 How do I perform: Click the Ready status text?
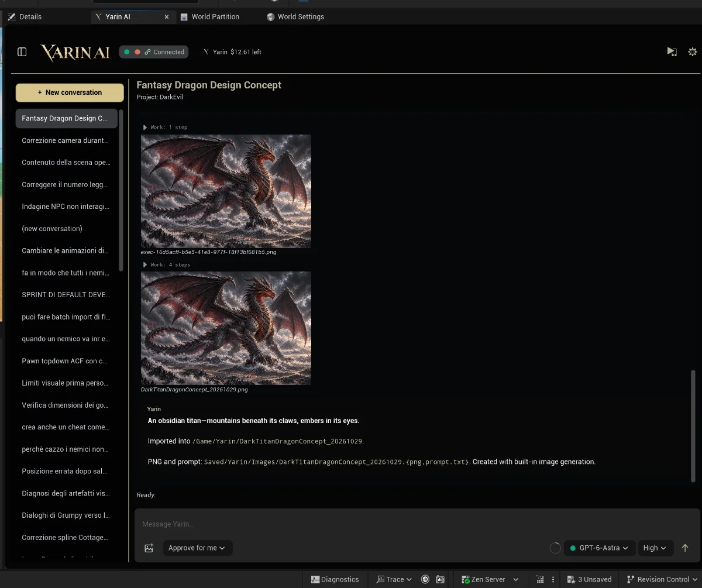(x=146, y=495)
